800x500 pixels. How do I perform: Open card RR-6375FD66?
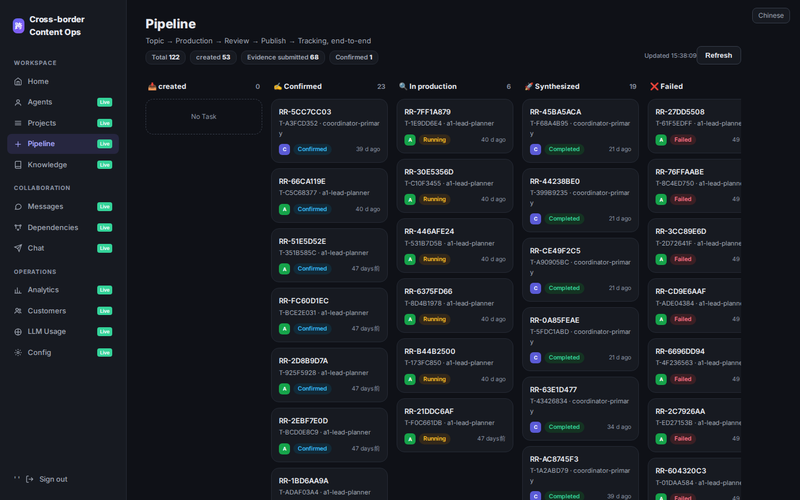pyautogui.click(x=455, y=306)
